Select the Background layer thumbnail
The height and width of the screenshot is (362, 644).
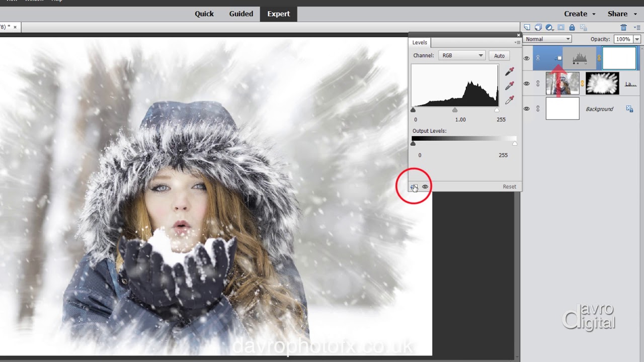coord(562,109)
